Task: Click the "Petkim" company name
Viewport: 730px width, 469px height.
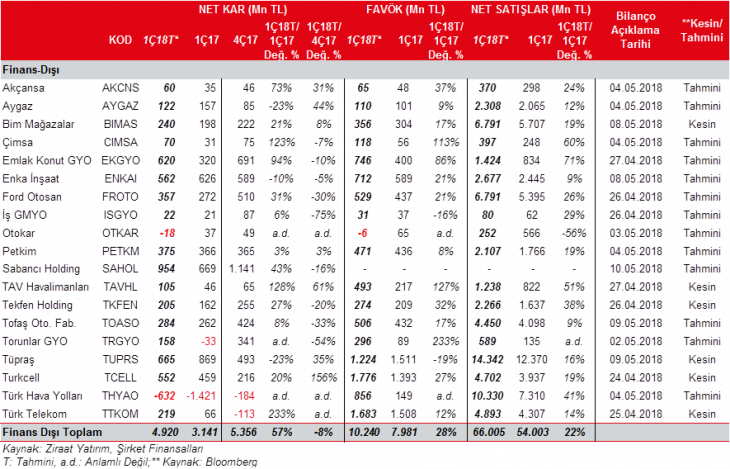Action: pos(19,251)
